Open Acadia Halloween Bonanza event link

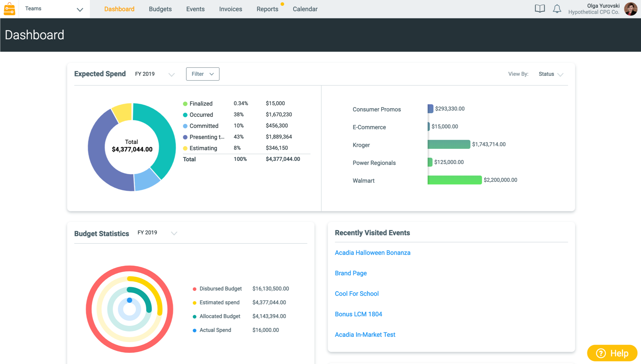click(372, 253)
